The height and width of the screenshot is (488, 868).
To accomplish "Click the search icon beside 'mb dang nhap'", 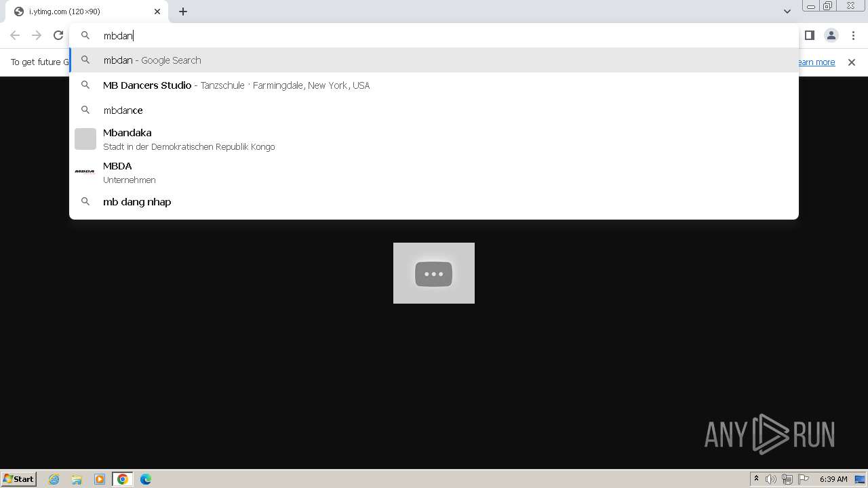I will click(x=85, y=201).
